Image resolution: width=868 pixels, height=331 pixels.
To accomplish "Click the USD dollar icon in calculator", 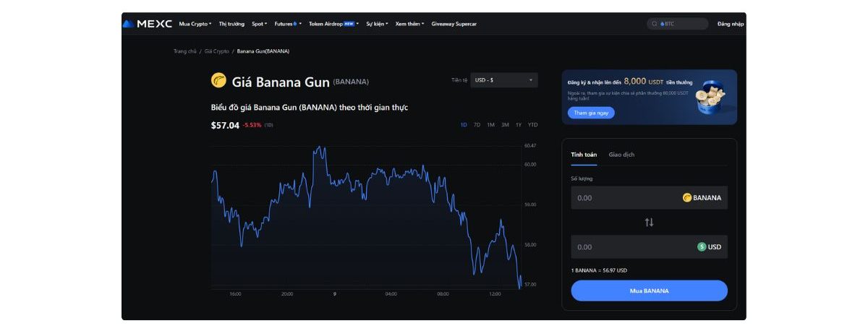I will tap(702, 246).
